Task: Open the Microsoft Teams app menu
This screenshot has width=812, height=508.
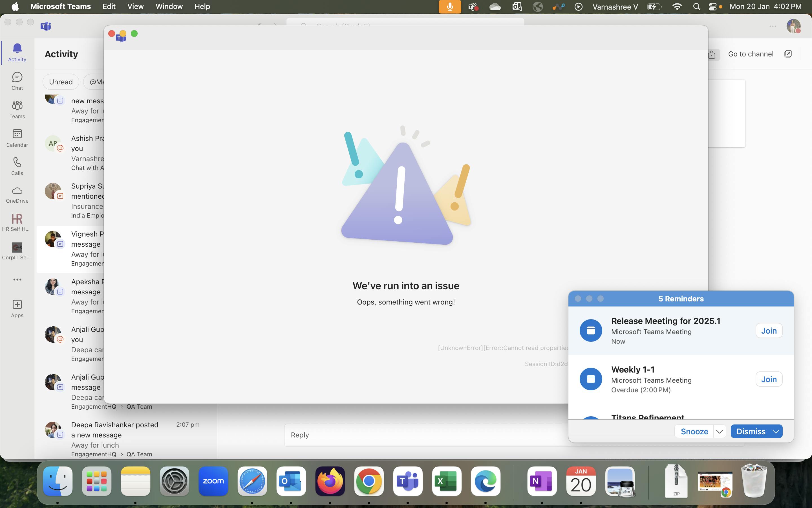Action: [60, 7]
